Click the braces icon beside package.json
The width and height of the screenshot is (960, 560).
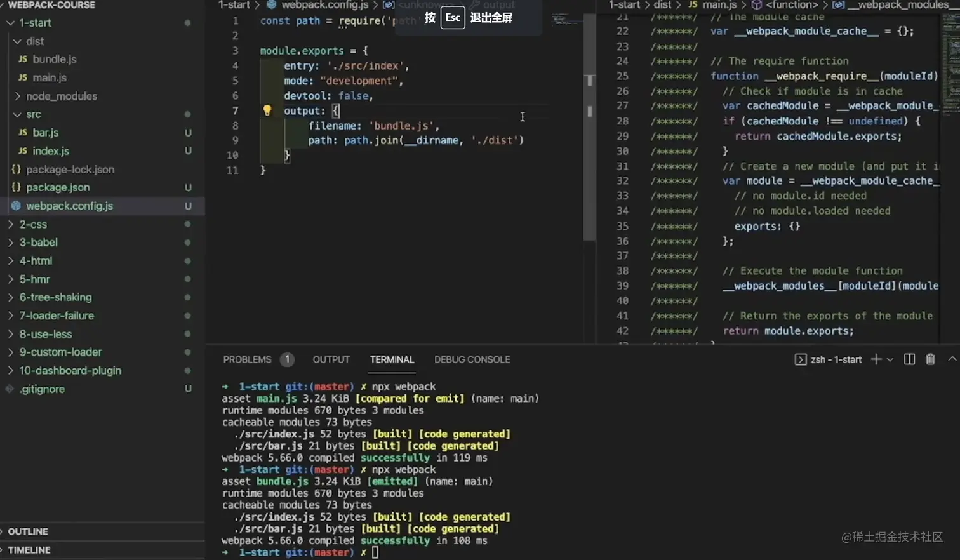[x=16, y=187]
